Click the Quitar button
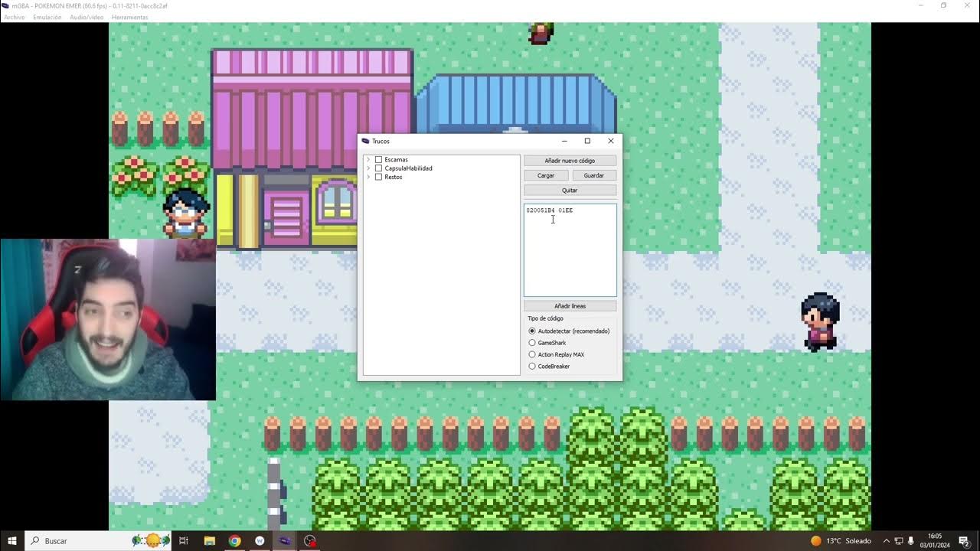Viewport: 980px width, 551px height. [570, 191]
